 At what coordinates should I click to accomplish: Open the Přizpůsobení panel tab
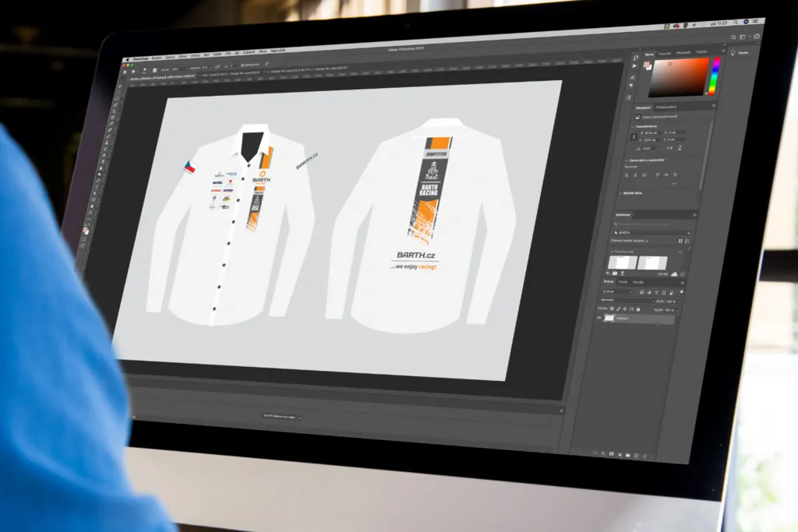click(x=666, y=107)
